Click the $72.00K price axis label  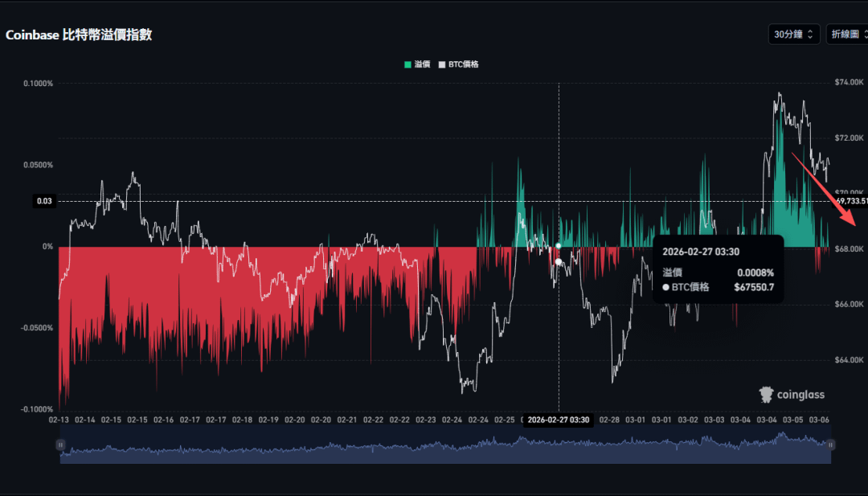(850, 137)
